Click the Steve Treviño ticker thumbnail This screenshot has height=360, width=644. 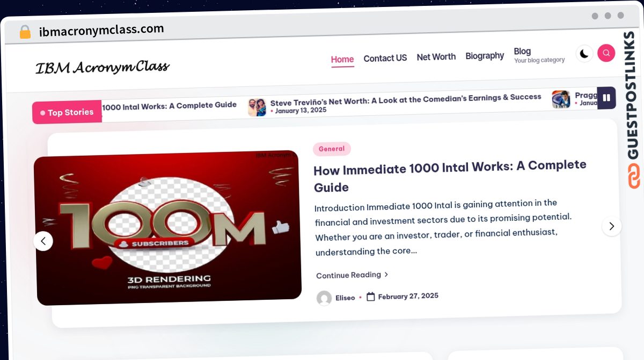[257, 107]
